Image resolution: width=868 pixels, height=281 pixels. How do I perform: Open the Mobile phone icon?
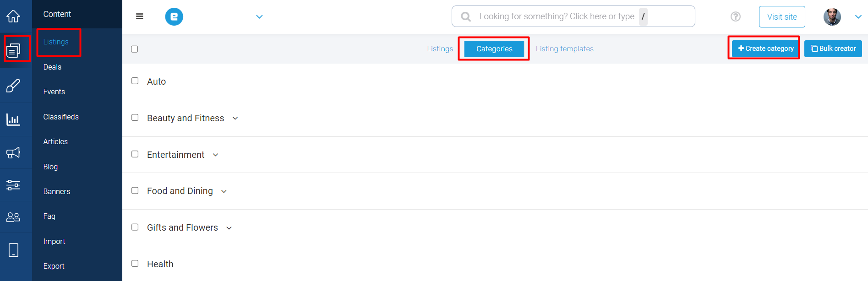[13, 250]
